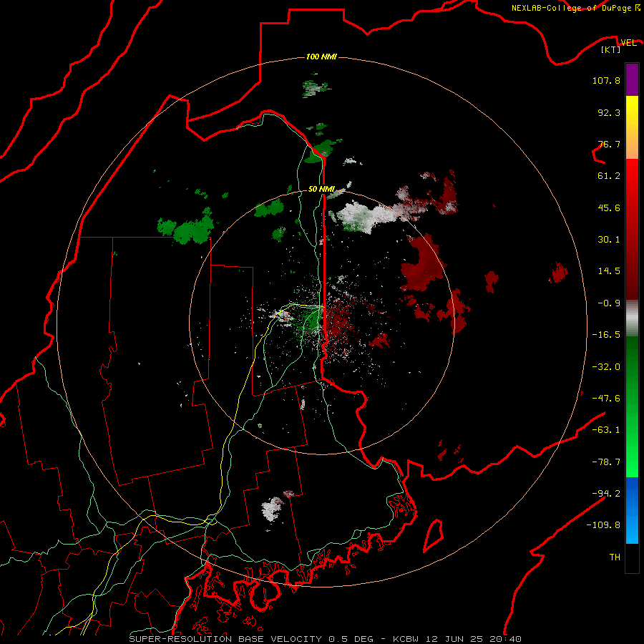Click the -94.2 velocity scale value
This screenshot has height=644, width=644.
606,494
